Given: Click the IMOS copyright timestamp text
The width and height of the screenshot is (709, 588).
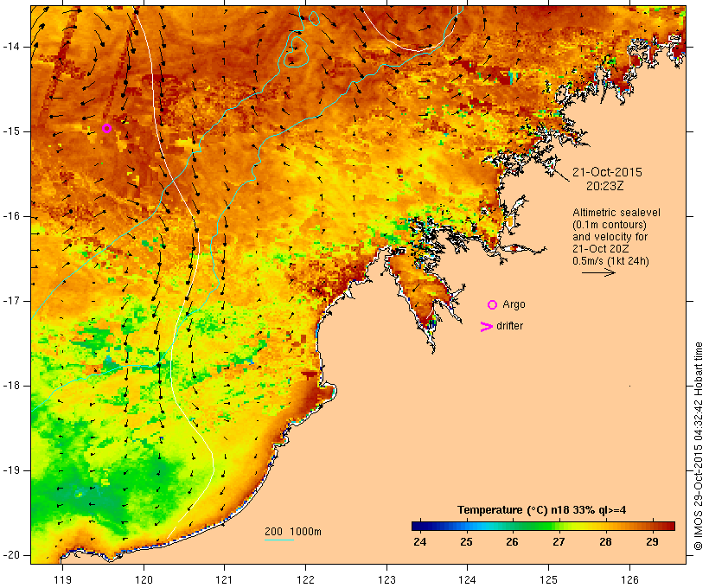Looking at the screenshot, I should pyautogui.click(x=699, y=446).
